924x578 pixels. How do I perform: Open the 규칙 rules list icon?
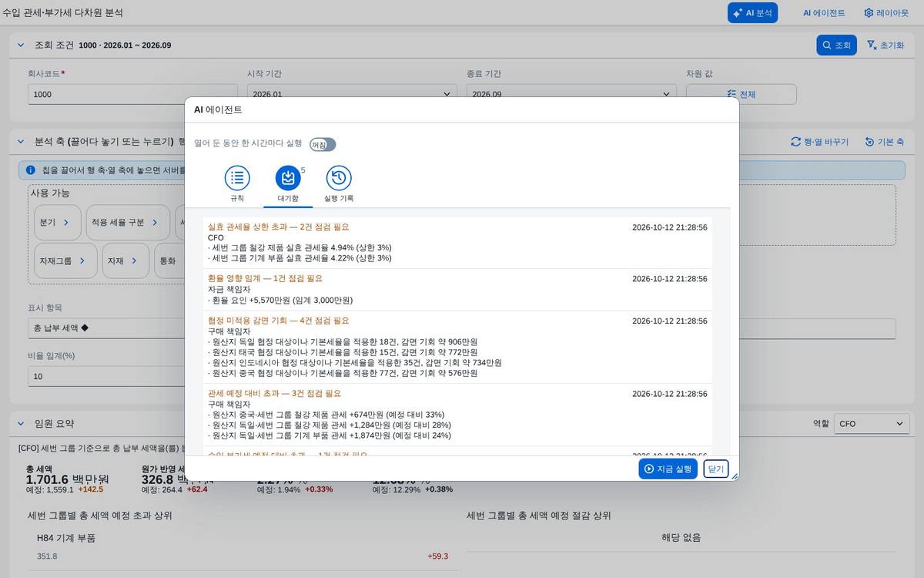pos(237,178)
